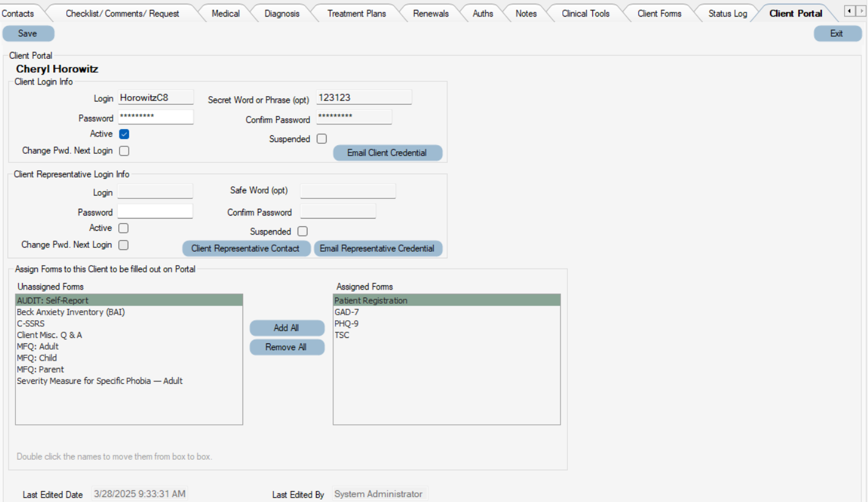Enable Active for representative login

point(124,227)
